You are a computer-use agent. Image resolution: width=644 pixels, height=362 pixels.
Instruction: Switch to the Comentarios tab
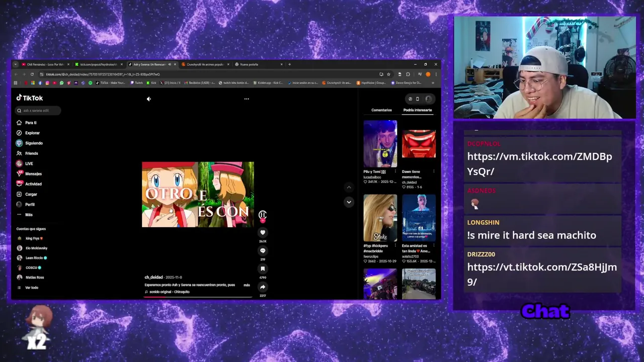[x=381, y=110]
